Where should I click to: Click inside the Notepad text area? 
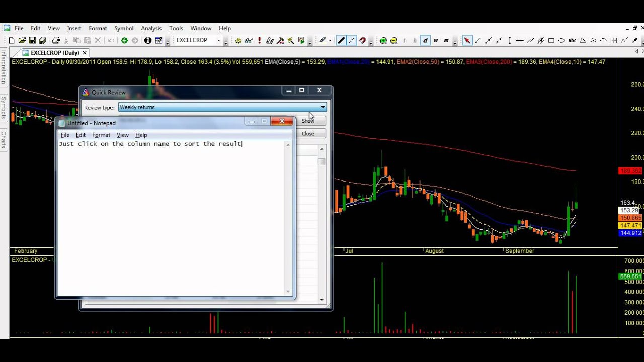(171, 219)
